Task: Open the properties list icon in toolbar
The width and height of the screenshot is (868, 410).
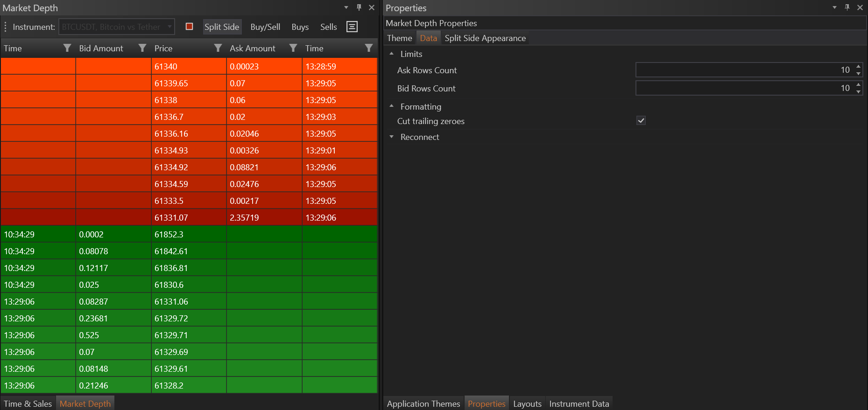Action: (x=352, y=27)
